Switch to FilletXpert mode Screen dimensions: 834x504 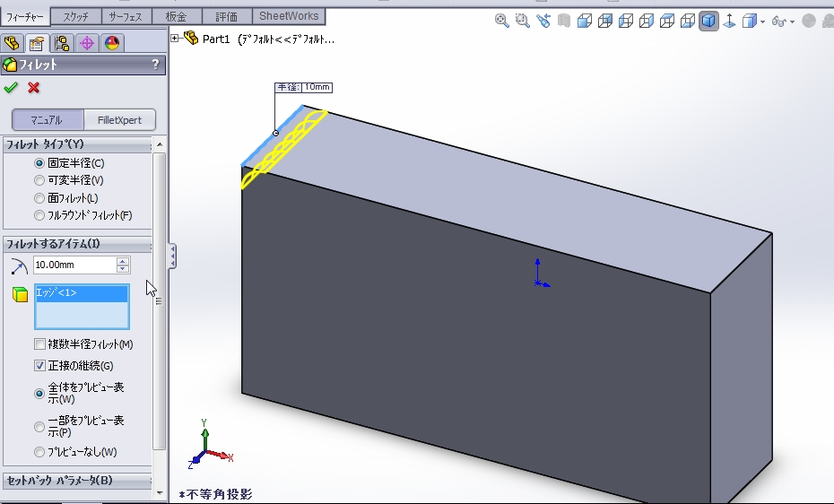point(119,120)
